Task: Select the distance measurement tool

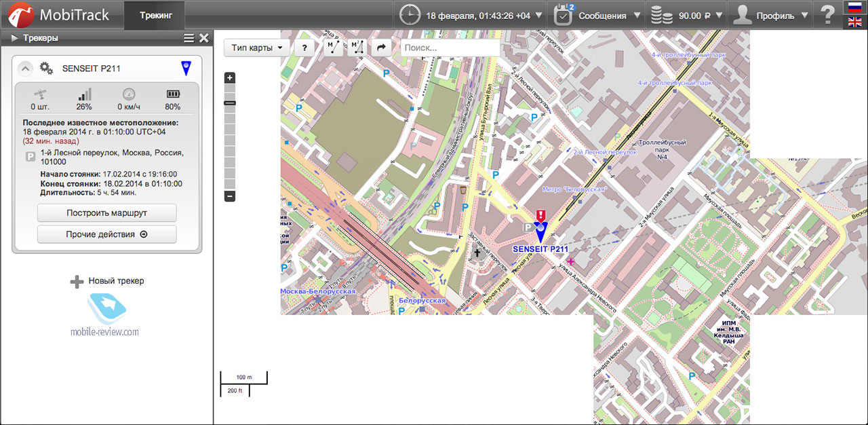Action: point(332,48)
